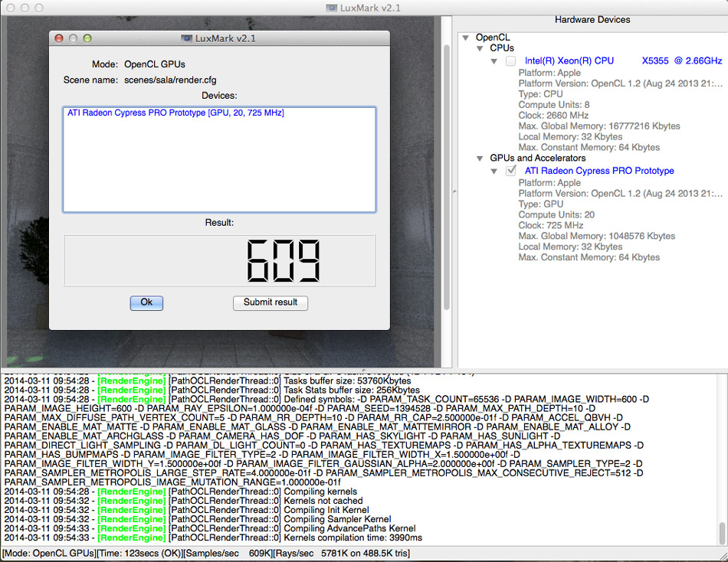
Task: Collapse the Intel Xeon CPU details
Action: click(x=494, y=61)
